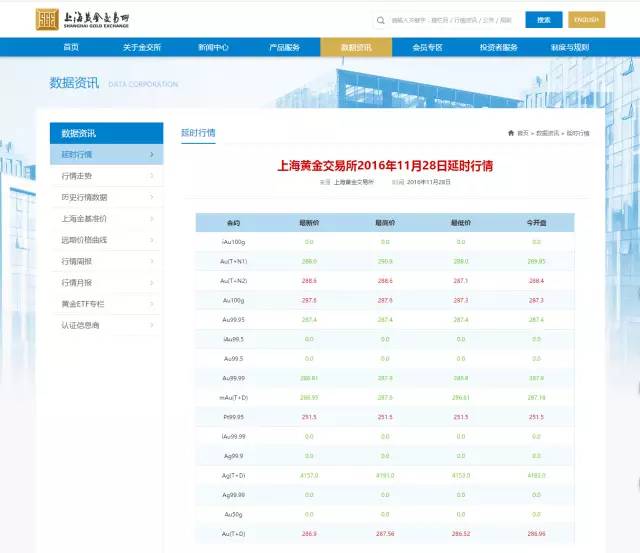Select Au99.95 contract row
Screen dimensions: 640x553
tap(385, 320)
